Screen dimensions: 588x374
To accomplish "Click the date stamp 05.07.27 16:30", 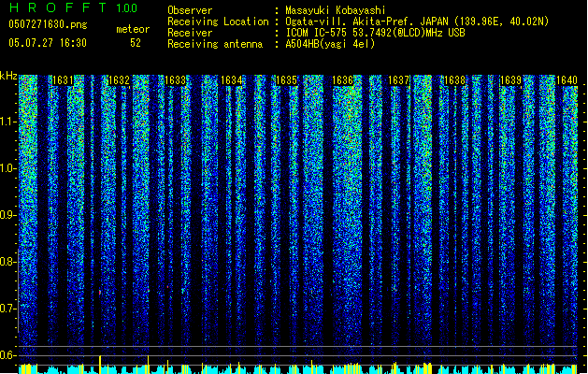I will click(x=48, y=43).
